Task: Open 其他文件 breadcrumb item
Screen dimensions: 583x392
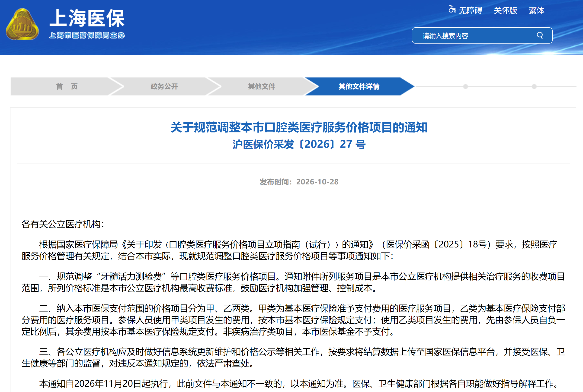Action: 262,86
